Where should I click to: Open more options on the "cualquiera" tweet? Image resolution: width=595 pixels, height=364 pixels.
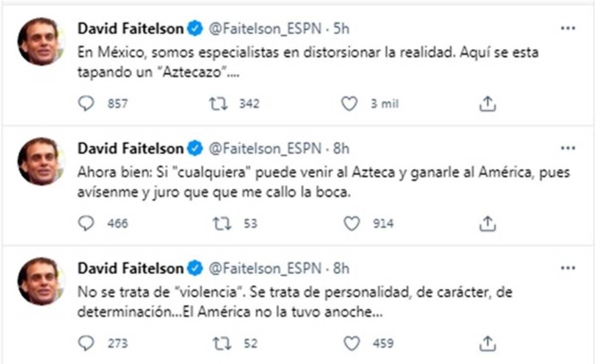click(568, 148)
